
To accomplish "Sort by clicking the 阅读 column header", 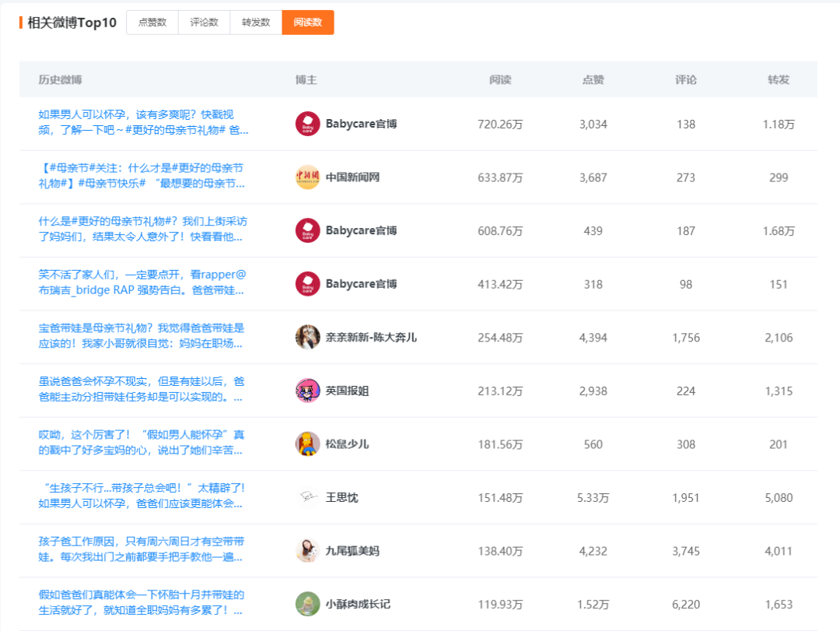I will point(500,79).
